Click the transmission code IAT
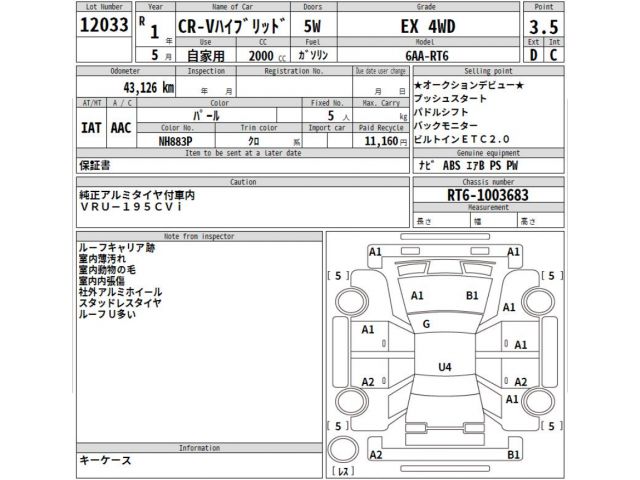The image size is (640, 480). tap(91, 128)
